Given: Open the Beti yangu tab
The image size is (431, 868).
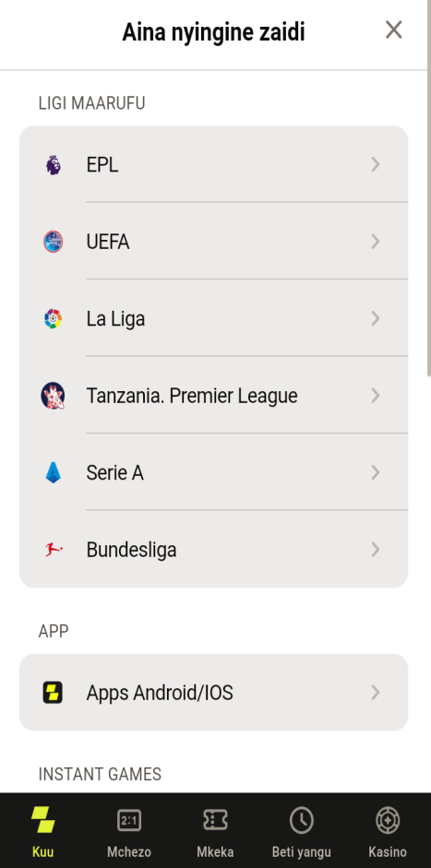Looking at the screenshot, I should 302,831.
